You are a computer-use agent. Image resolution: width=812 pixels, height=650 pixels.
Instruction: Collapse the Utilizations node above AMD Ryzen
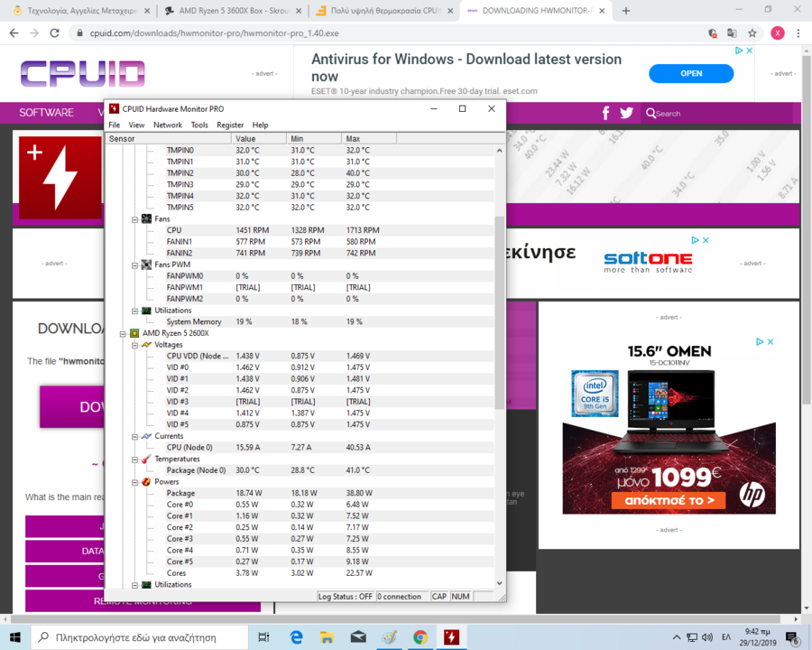134,311
